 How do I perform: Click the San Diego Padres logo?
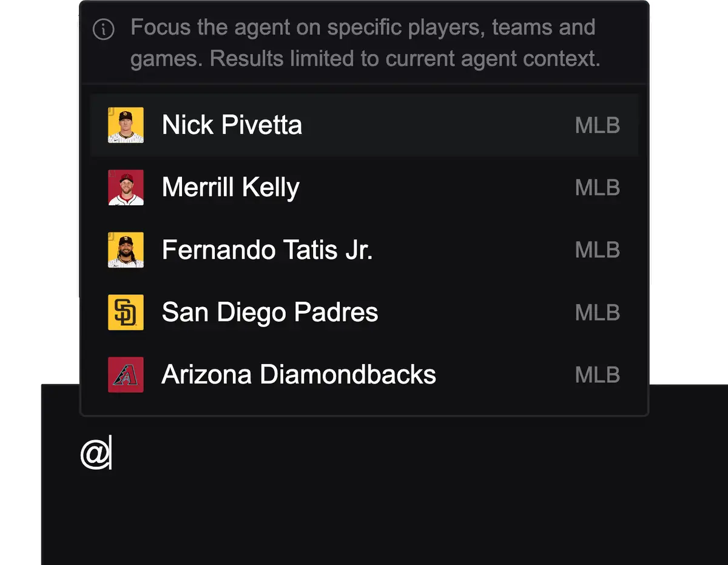coord(126,313)
